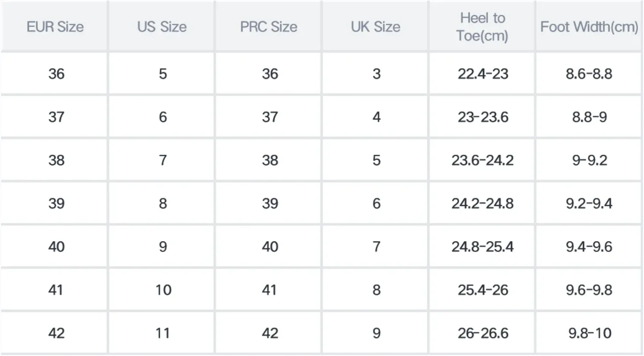Click the EUR Size column header

55,27
